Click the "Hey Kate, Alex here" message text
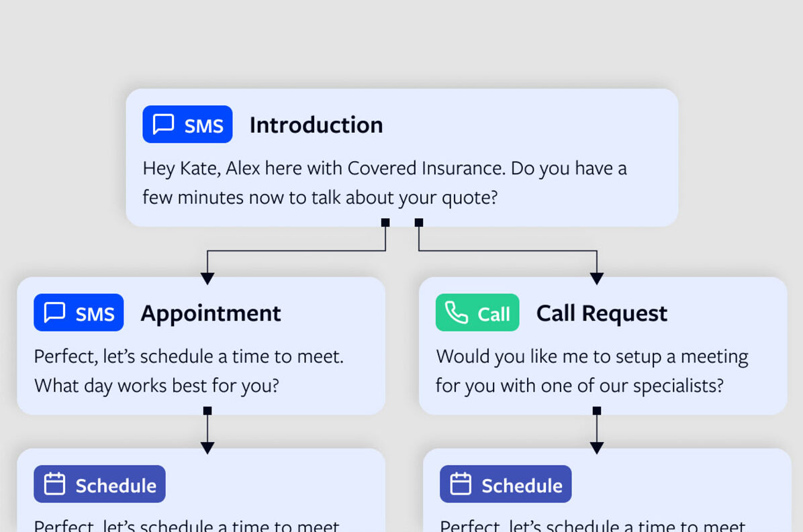803x532 pixels. (385, 168)
